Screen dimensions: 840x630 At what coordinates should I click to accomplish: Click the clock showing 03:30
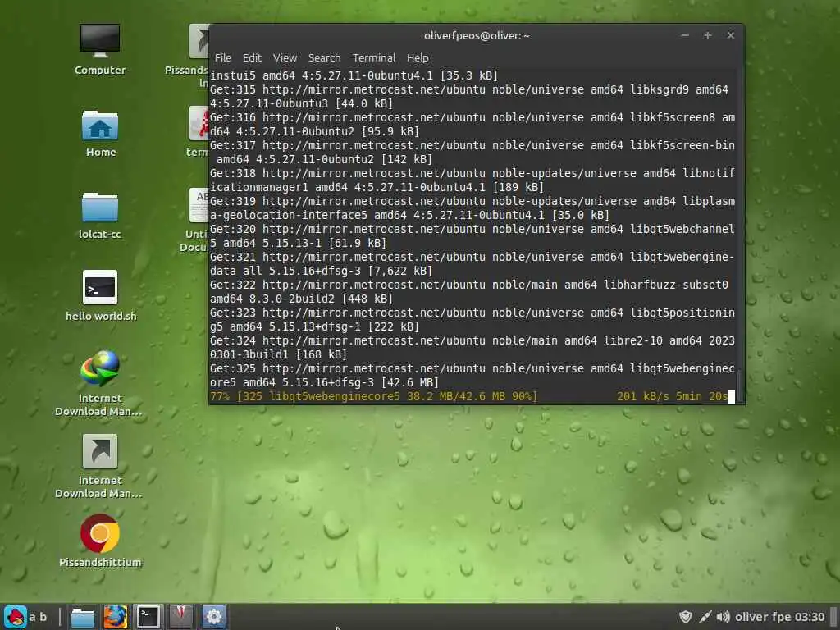click(810, 617)
